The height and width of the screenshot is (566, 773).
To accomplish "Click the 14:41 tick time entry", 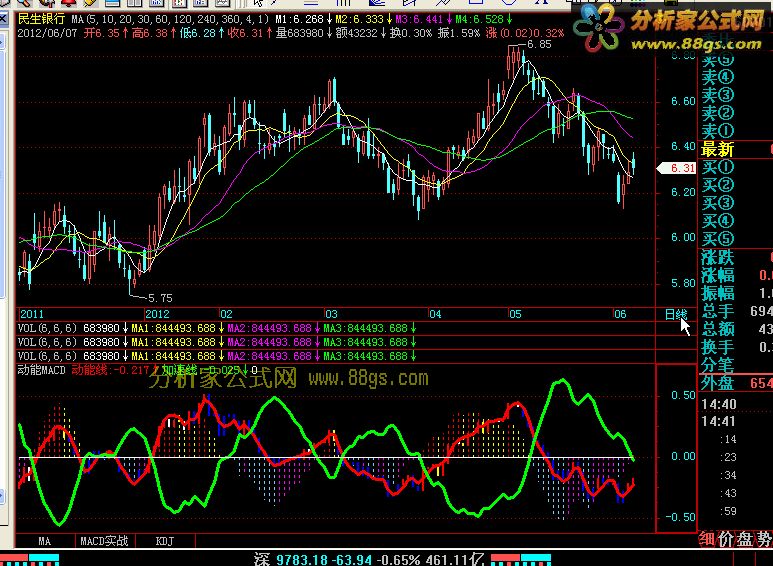I will [x=719, y=422].
